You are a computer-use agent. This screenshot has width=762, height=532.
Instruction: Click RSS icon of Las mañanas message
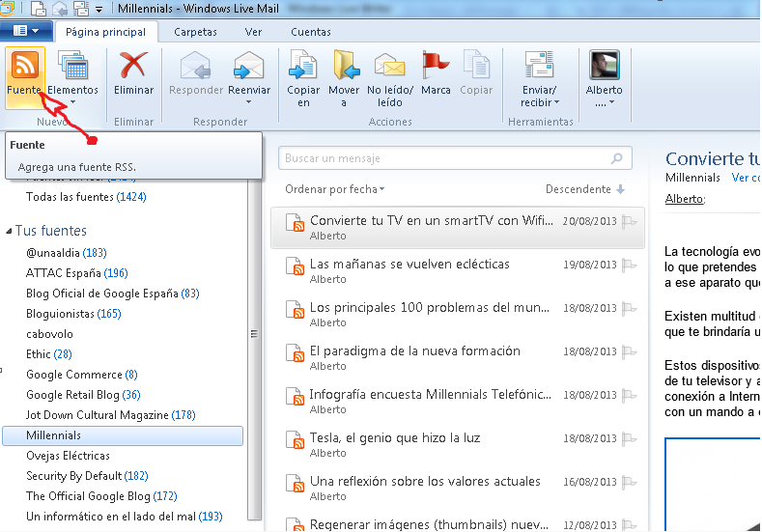tap(295, 266)
